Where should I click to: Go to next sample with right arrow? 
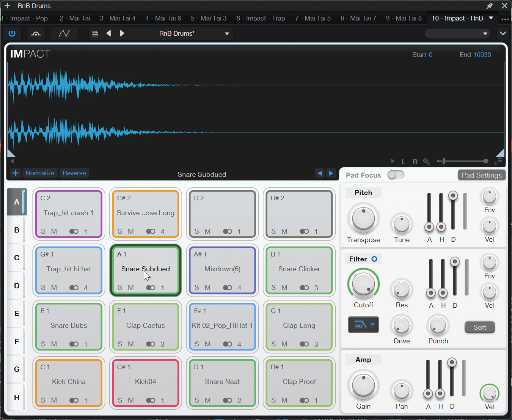point(331,173)
